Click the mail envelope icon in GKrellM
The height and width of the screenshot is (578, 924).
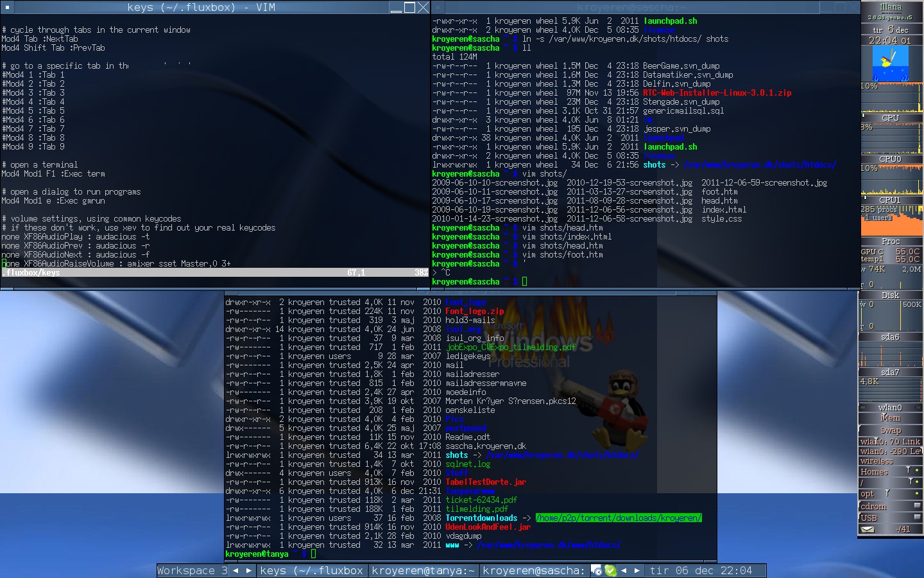click(x=868, y=529)
